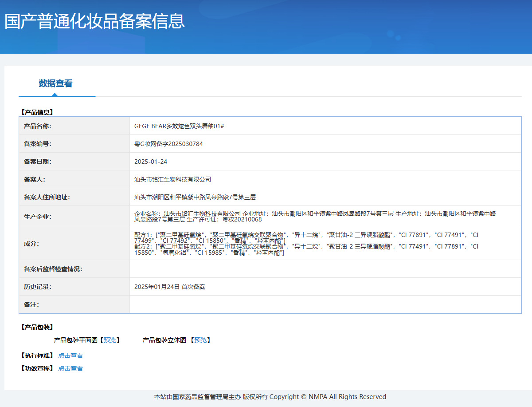This screenshot has height=407, width=532.
Task: Click the NMPA copyright footer text
Action: coord(270,397)
